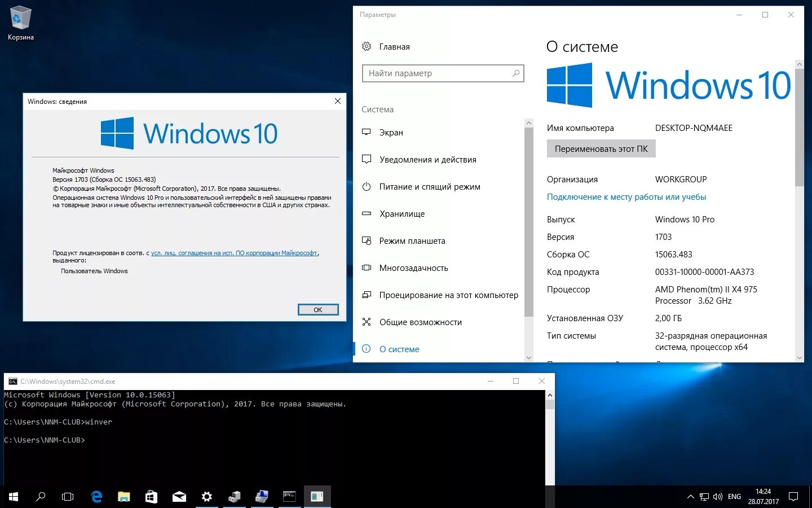The image size is (812, 508).
Task: Open the volume tray icon
Action: point(718,497)
